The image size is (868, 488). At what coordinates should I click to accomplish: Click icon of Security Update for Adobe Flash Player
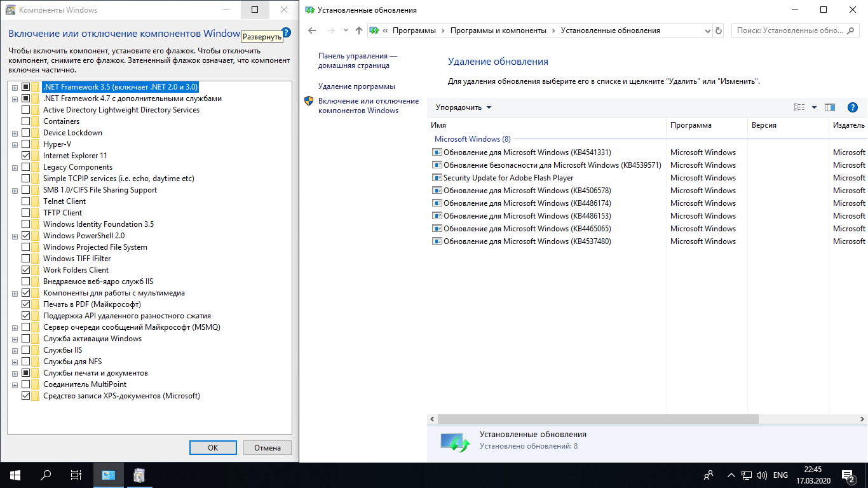click(437, 178)
